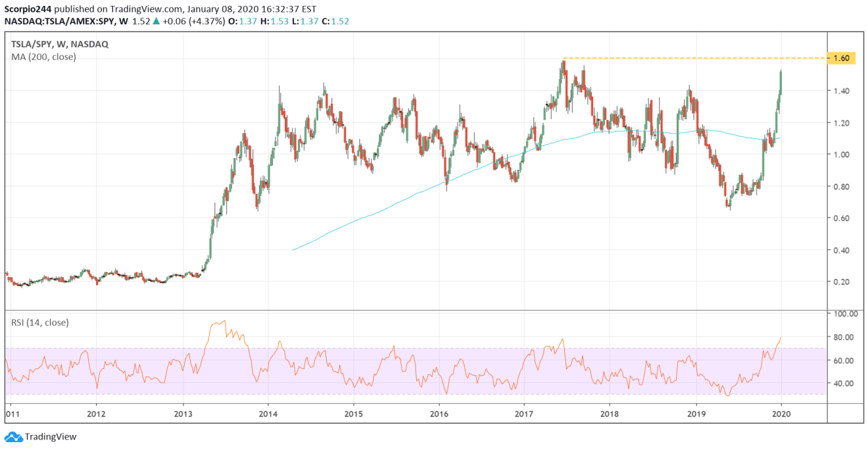Click the C:1.52 close value
The width and height of the screenshot is (868, 450).
pos(335,21)
